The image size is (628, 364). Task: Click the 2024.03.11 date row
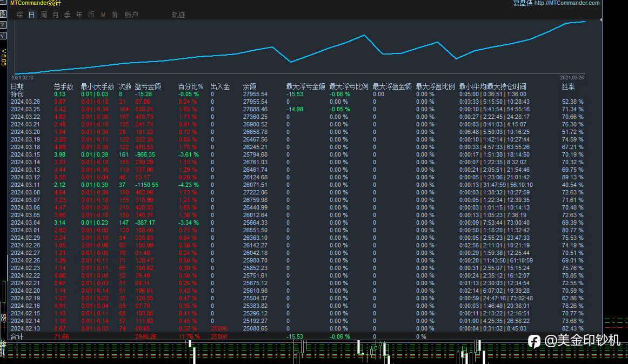pyautogui.click(x=25, y=185)
